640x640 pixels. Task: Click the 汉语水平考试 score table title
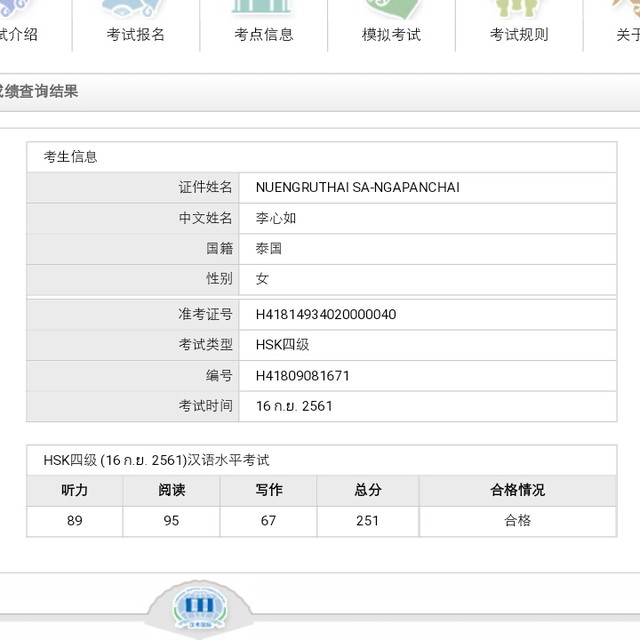pyautogui.click(x=156, y=460)
